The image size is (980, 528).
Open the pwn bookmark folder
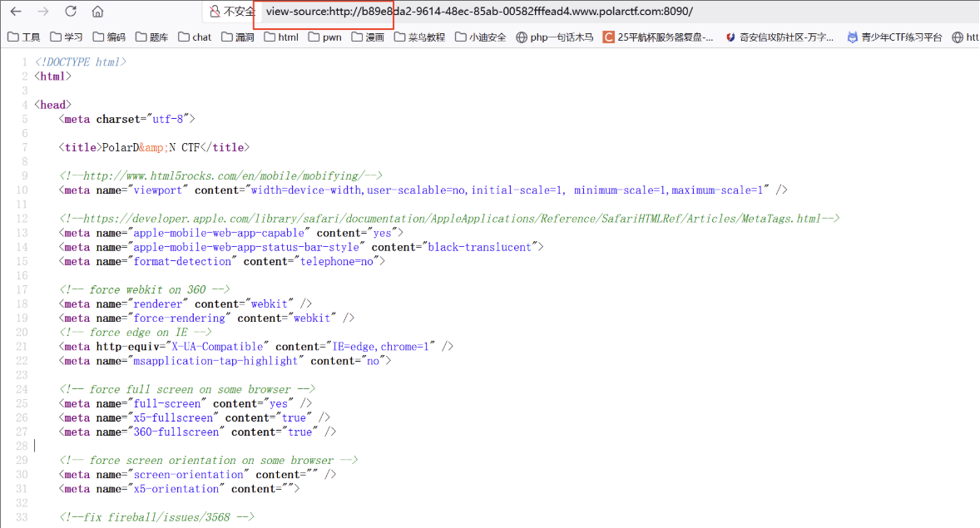[x=324, y=37]
